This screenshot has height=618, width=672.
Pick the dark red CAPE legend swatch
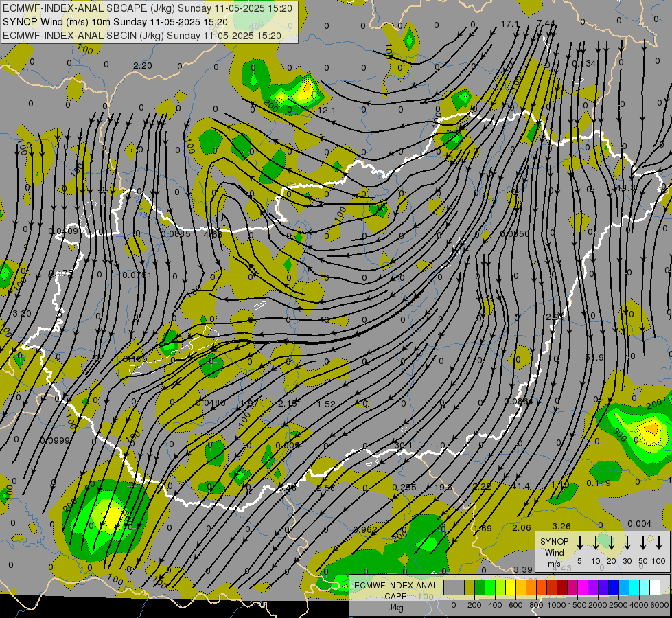(x=563, y=587)
